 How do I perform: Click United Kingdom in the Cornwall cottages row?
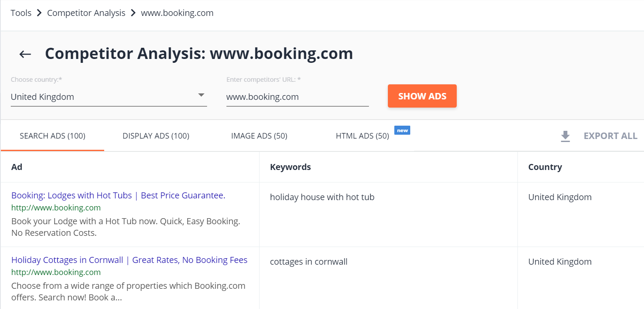(x=560, y=262)
